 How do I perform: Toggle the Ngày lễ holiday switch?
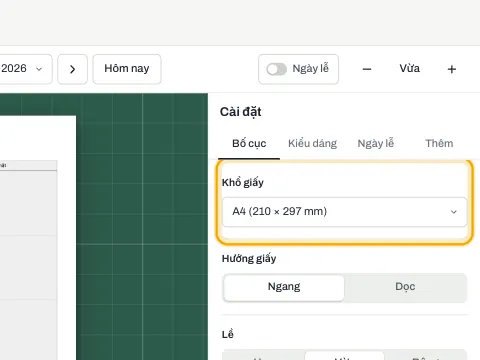(276, 69)
